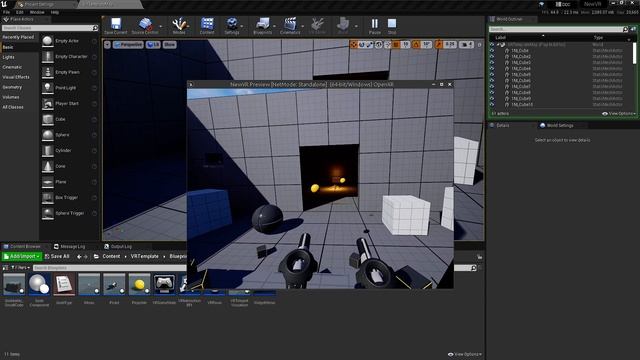Open rotation snap angle dropdown
Image resolution: width=640 pixels, height=360 pixels.
click(x=427, y=44)
